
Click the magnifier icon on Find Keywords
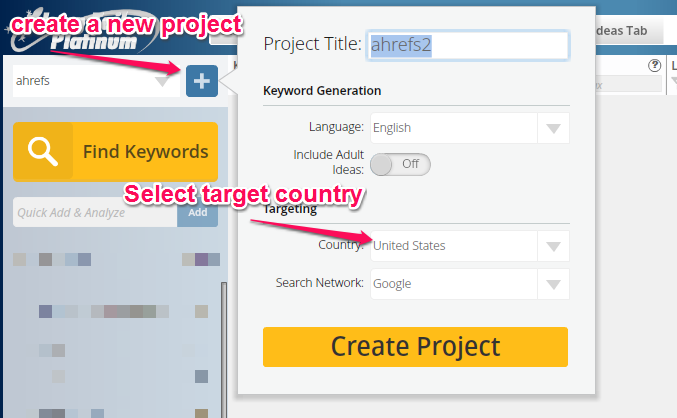pyautogui.click(x=43, y=152)
